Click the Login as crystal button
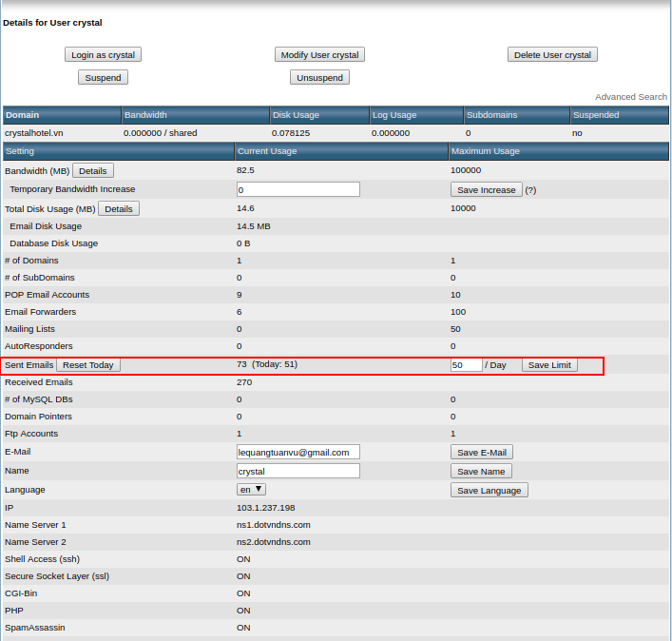The image size is (672, 641). (103, 55)
